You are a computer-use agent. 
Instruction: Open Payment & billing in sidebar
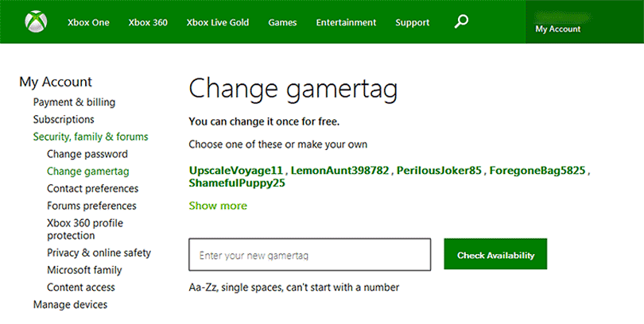(75, 102)
